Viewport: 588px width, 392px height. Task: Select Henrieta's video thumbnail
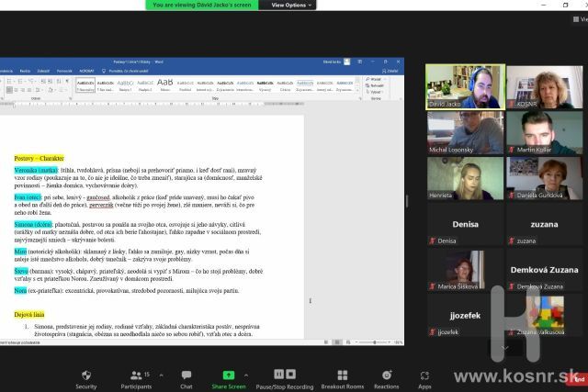465,179
